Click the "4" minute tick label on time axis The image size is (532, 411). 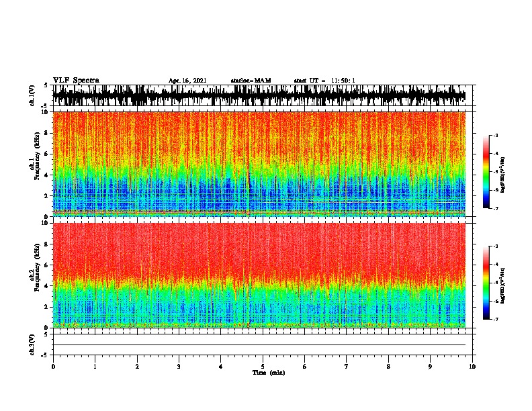[221, 367]
